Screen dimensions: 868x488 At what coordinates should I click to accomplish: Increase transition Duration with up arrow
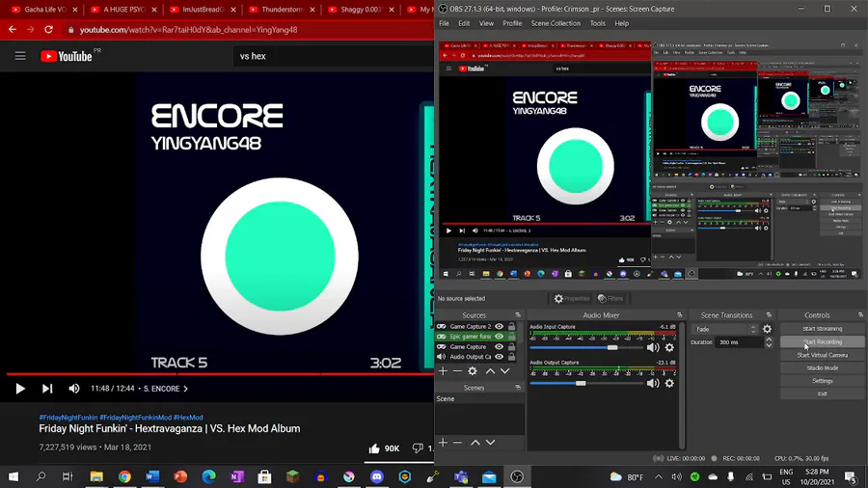pyautogui.click(x=769, y=339)
